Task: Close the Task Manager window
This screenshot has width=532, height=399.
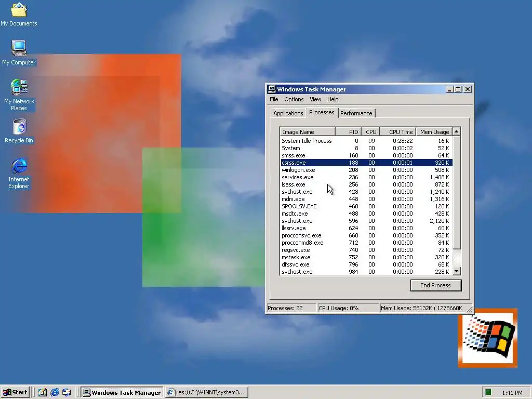Action: (x=468, y=89)
